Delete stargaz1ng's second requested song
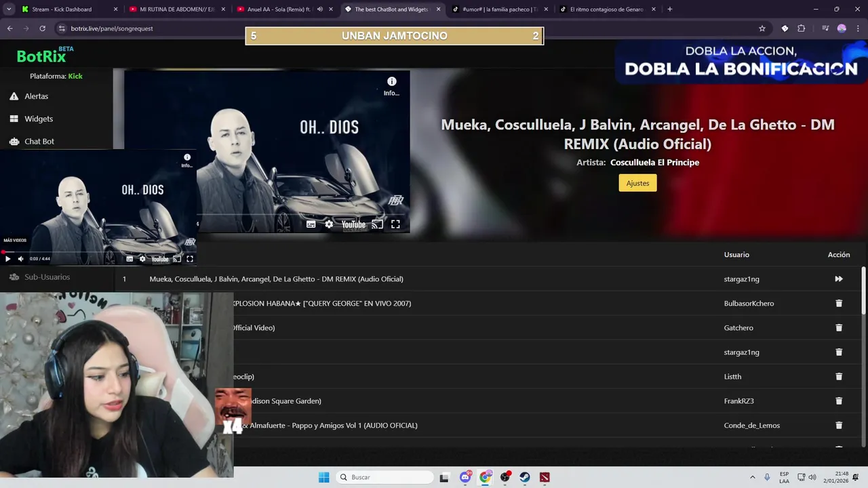868x488 pixels. tap(839, 352)
